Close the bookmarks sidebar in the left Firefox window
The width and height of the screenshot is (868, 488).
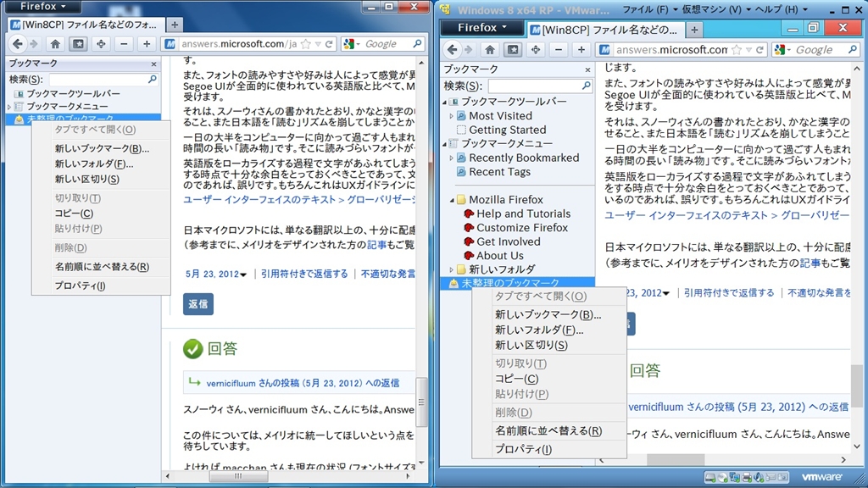[x=153, y=64]
